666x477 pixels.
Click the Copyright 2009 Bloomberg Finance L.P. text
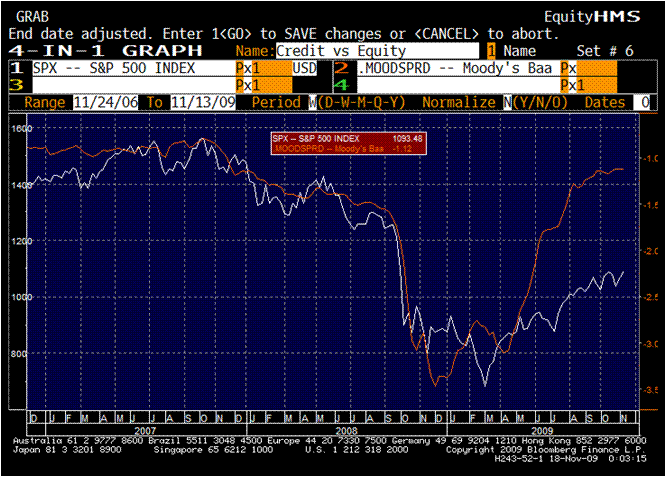(x=546, y=450)
